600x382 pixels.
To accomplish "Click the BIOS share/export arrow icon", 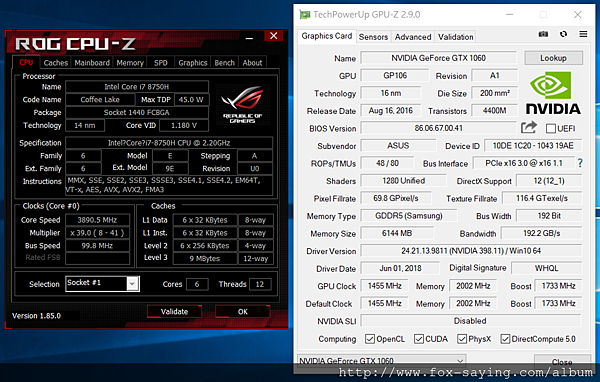I will click(x=529, y=127).
